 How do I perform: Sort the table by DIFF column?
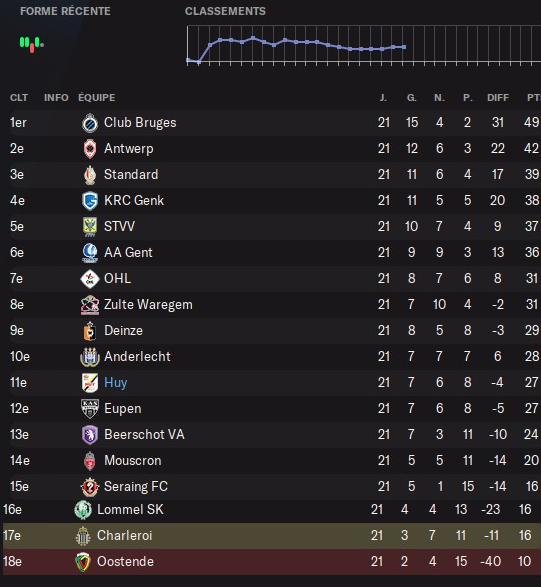point(498,98)
